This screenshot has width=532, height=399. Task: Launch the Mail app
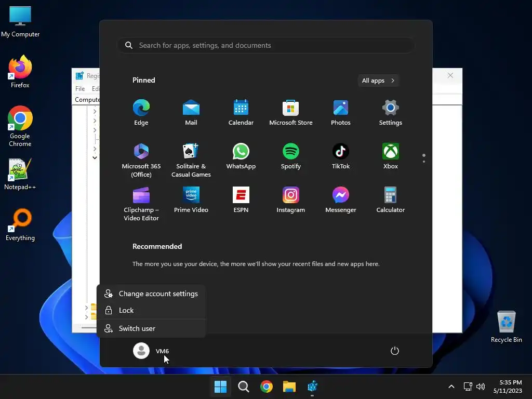(191, 112)
